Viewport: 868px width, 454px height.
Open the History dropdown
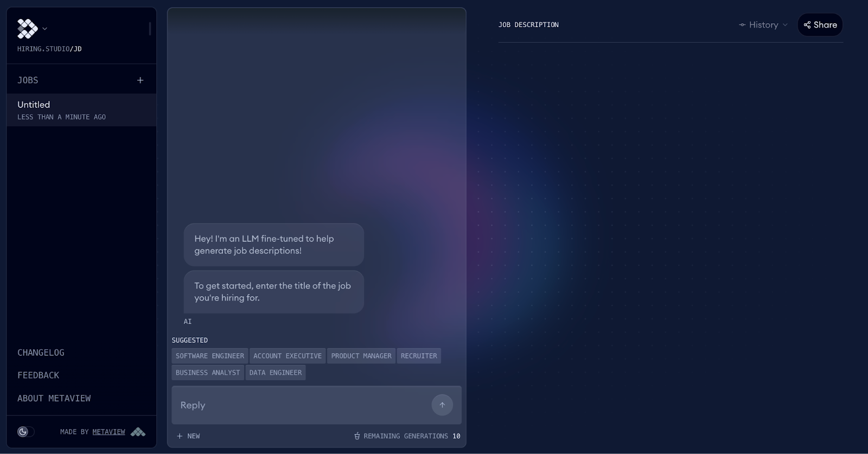click(763, 25)
